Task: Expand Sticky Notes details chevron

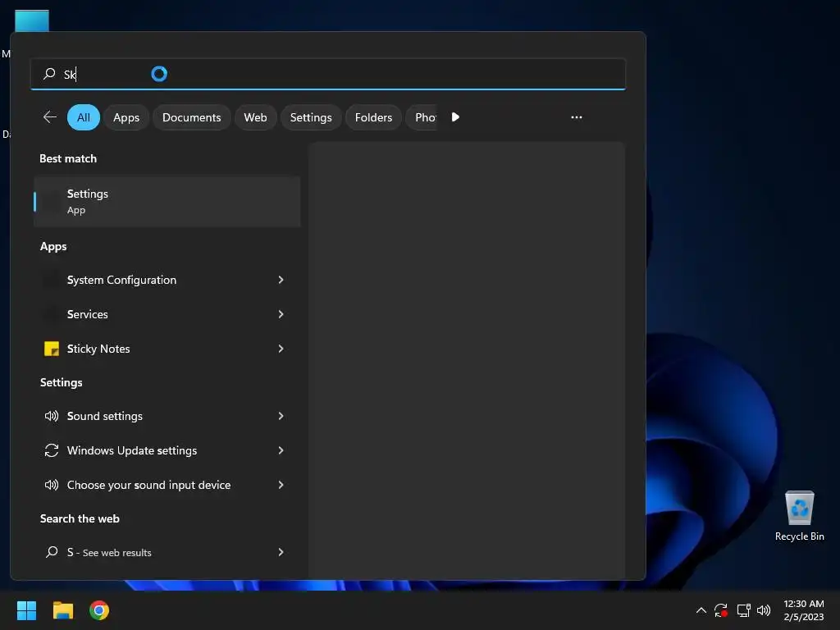Action: (x=281, y=349)
